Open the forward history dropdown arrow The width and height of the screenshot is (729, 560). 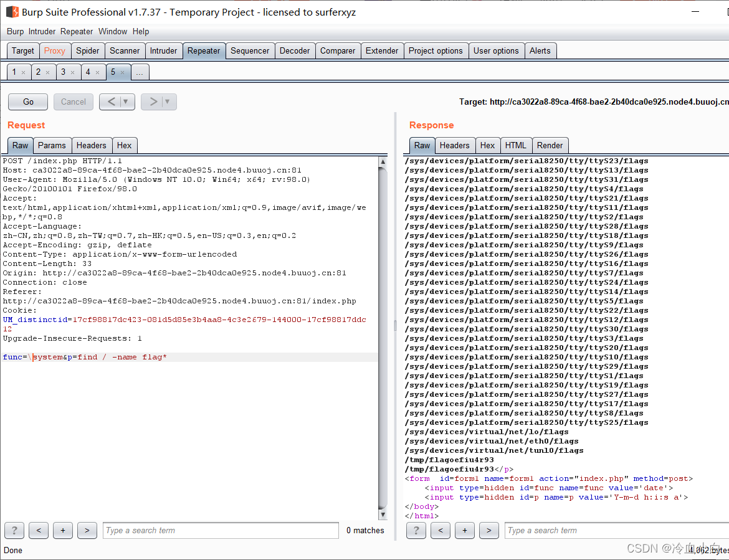point(168,102)
